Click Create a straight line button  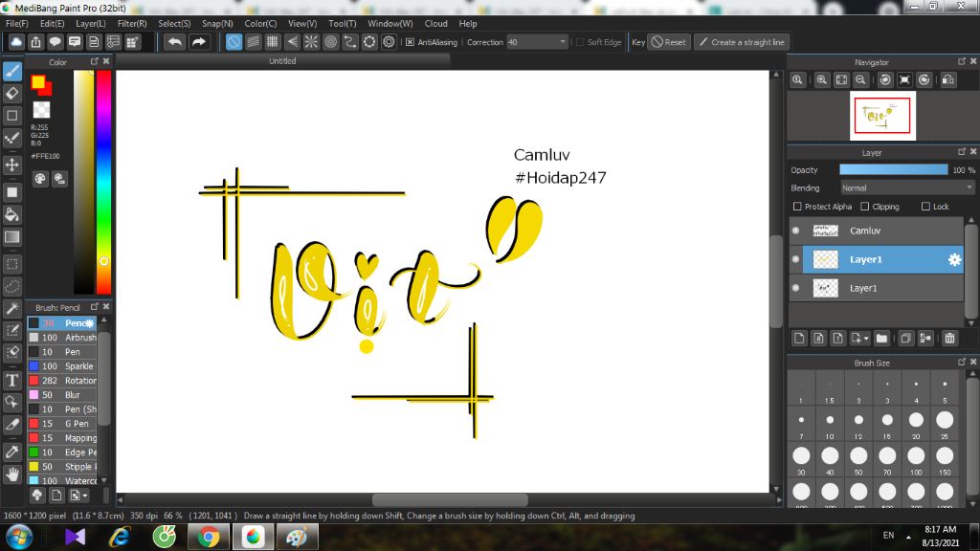[x=742, y=42]
